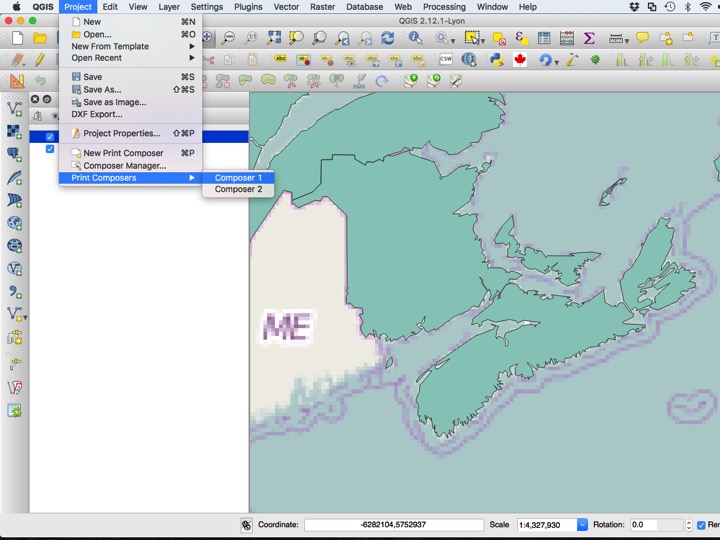Image resolution: width=720 pixels, height=540 pixels.
Task: Click the Dropbox icon in menu bar
Action: pyautogui.click(x=634, y=6)
